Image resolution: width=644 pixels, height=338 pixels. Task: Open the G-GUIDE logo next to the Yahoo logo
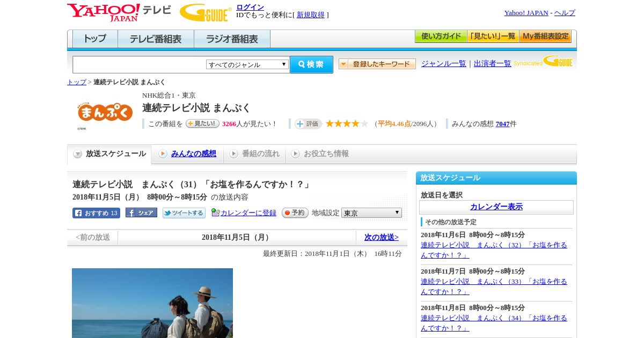pos(206,12)
